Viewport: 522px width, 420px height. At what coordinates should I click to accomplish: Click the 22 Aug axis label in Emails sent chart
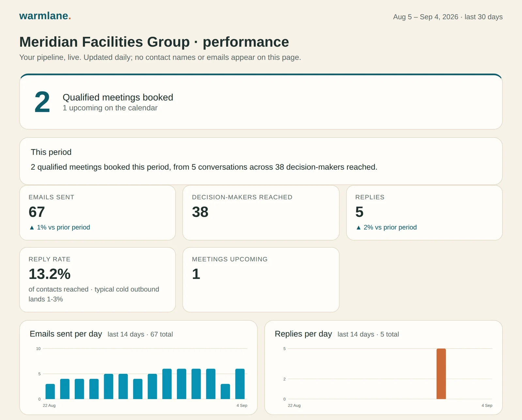point(49,406)
